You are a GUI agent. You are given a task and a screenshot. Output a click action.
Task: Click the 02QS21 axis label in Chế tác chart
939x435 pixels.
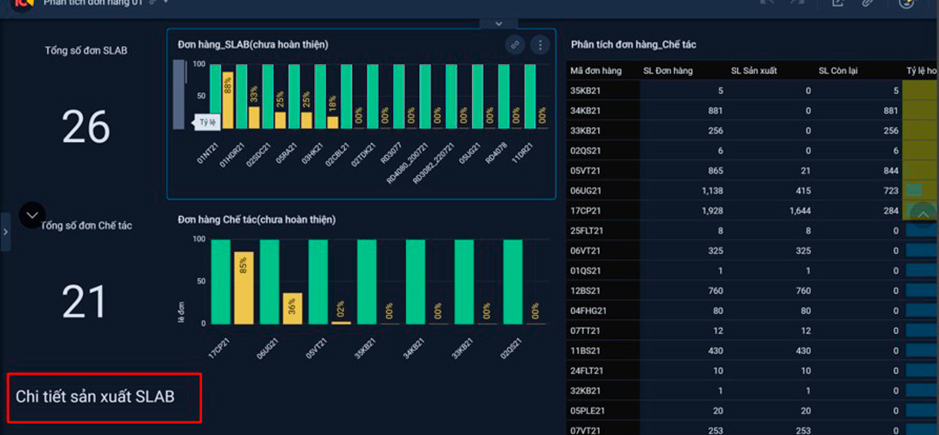coord(512,348)
